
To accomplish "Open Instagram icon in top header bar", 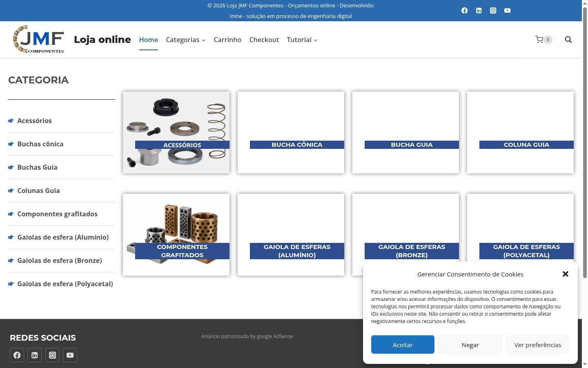I will pyautogui.click(x=493, y=11).
